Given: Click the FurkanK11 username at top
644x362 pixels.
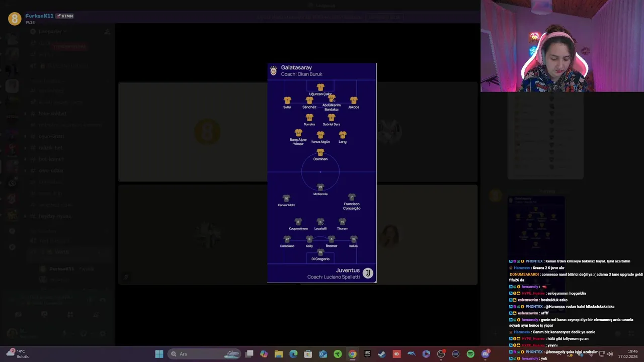Looking at the screenshot, I should pyautogui.click(x=39, y=16).
